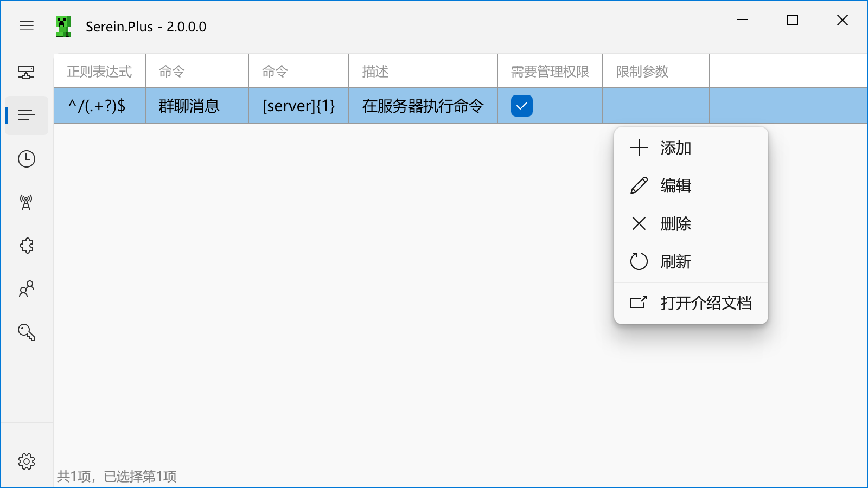Uncheck the 需要管理权限 checkbox in the row
This screenshot has width=868, height=488.
(x=522, y=106)
